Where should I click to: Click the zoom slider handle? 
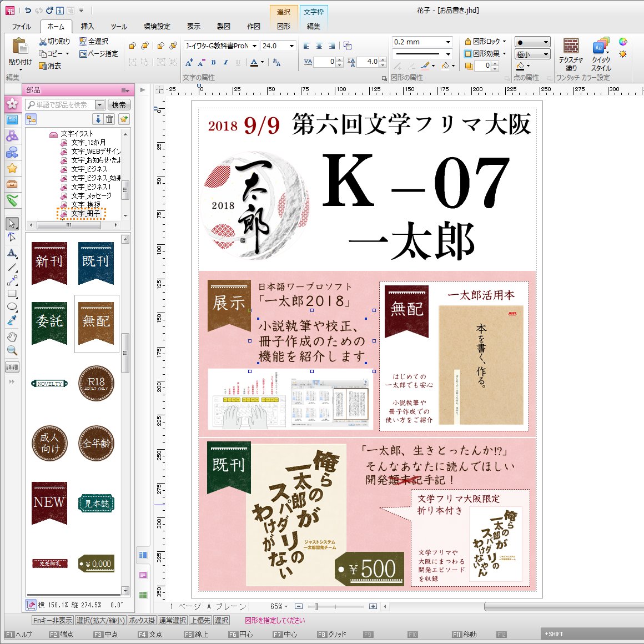[316, 606]
